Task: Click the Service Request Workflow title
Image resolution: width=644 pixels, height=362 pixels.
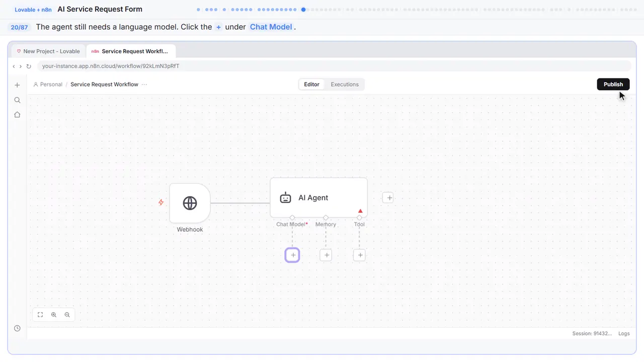Action: click(x=104, y=84)
